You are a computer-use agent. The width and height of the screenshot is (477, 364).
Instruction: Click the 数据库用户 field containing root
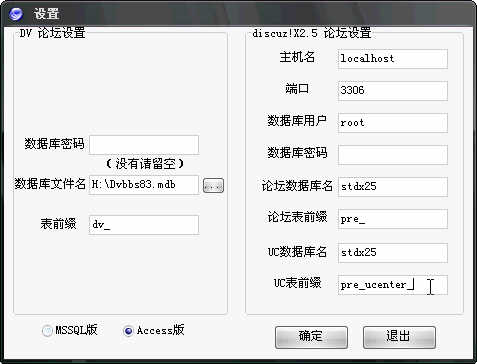click(393, 123)
